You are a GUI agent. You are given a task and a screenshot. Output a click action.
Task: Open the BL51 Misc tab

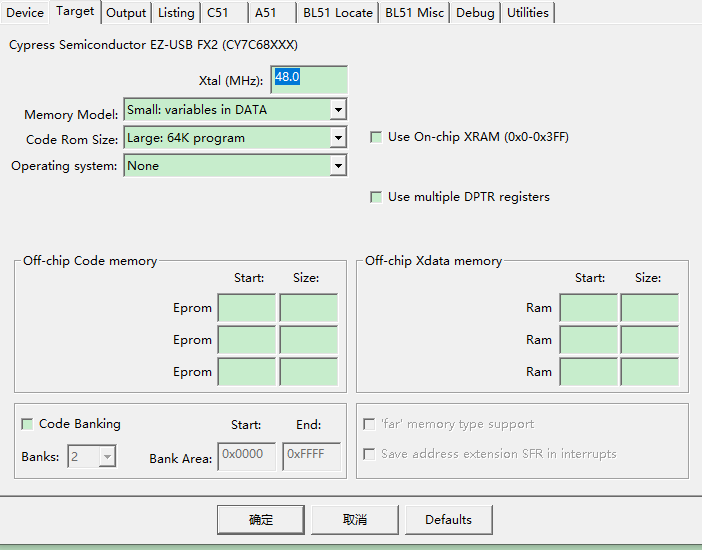click(x=415, y=13)
